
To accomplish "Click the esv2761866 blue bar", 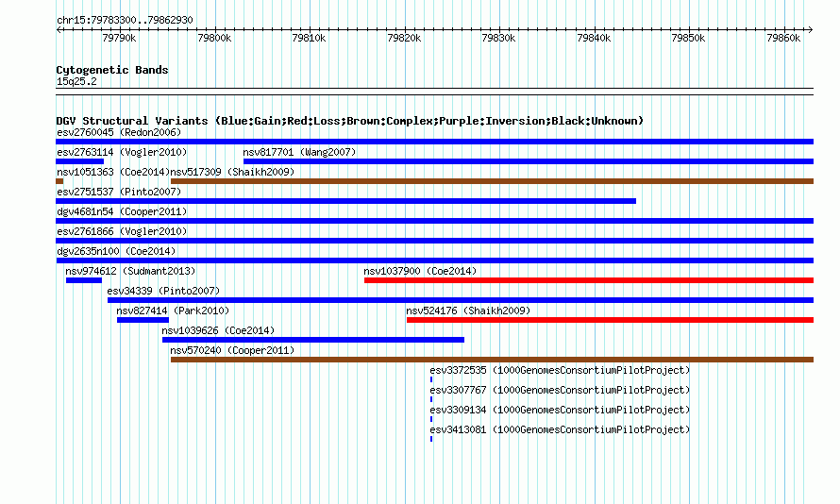I will [x=434, y=241].
